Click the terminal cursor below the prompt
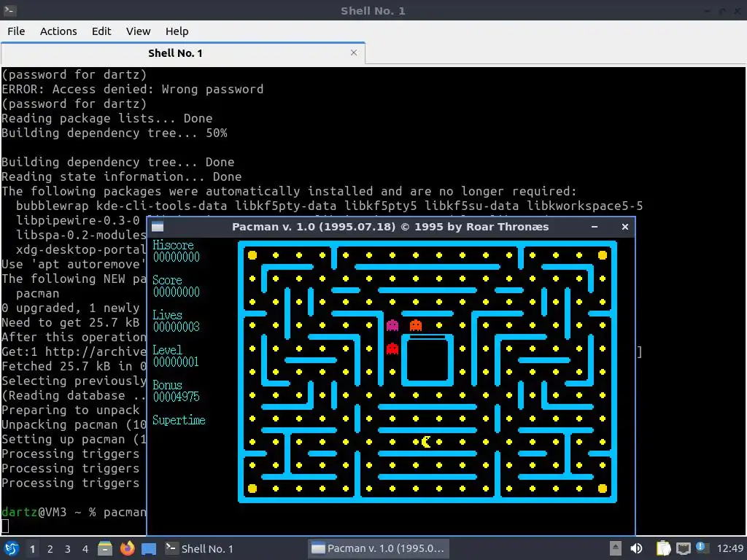Viewport: 747px width, 560px height. pos(5,526)
